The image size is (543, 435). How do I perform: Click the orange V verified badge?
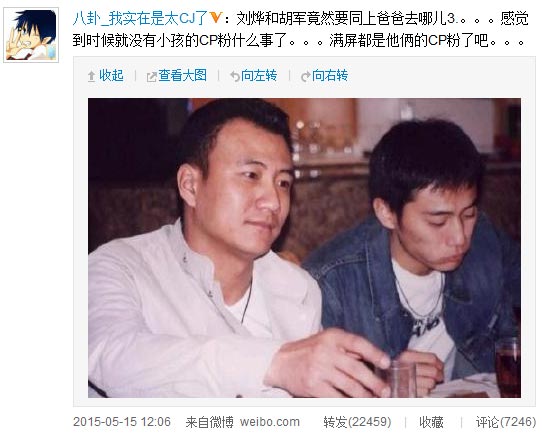tap(216, 17)
